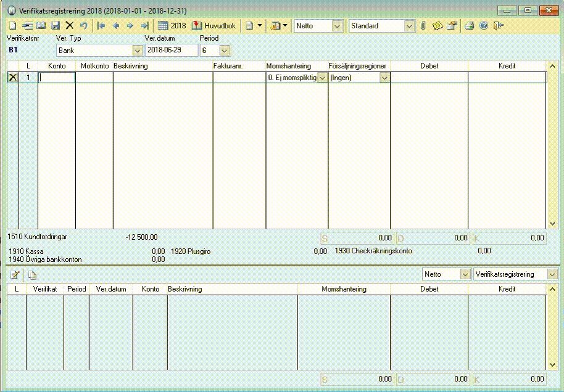This screenshot has width=564, height=392.
Task: Open the 2018 fiscal year calendar
Action: pos(172,25)
